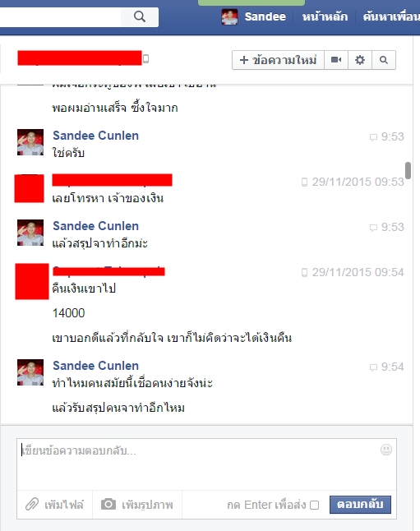Click the ข้อความใหม่ new message button
420x531 pixels.
(278, 60)
